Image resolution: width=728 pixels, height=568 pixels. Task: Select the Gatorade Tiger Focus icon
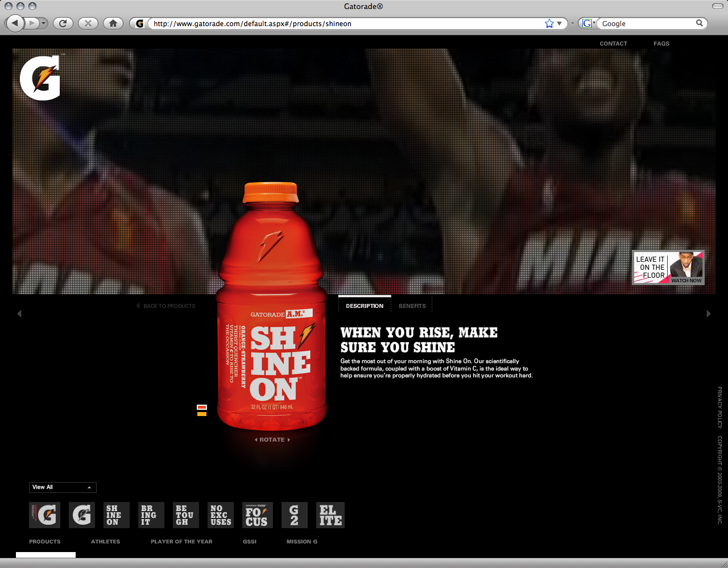[257, 515]
